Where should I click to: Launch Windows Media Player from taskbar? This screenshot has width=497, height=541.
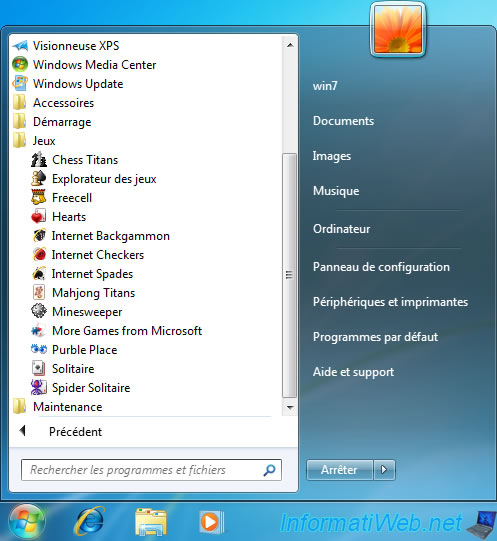point(211,522)
